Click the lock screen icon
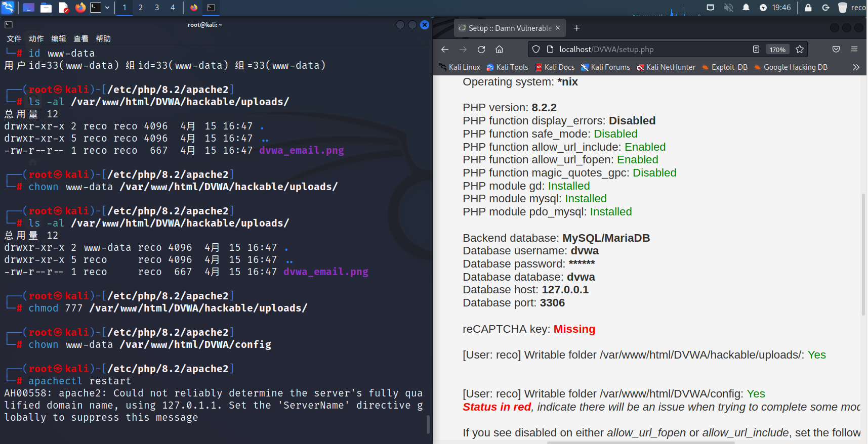The width and height of the screenshot is (868, 444). click(x=808, y=8)
